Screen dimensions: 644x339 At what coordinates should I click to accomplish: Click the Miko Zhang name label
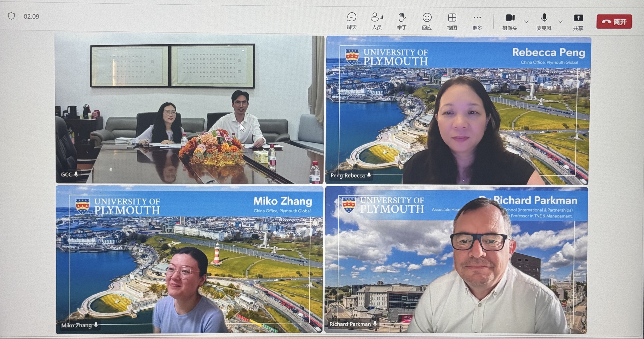(x=76, y=325)
